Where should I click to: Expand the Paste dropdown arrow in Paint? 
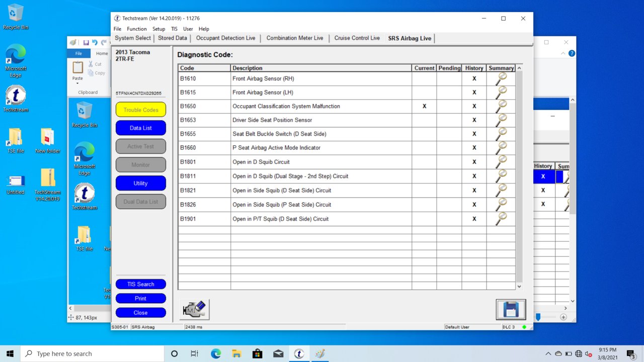(77, 83)
